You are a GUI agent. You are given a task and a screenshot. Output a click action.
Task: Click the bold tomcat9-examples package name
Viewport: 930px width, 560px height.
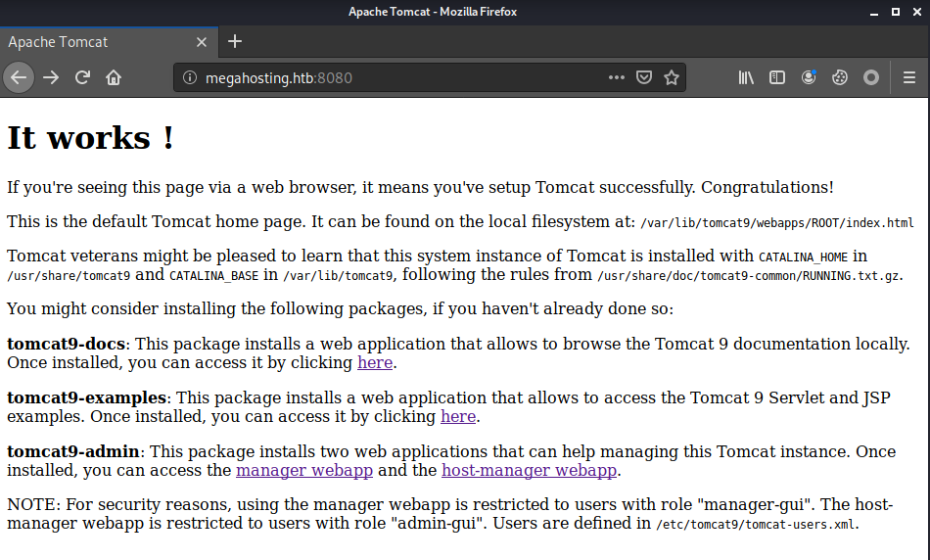(86, 398)
